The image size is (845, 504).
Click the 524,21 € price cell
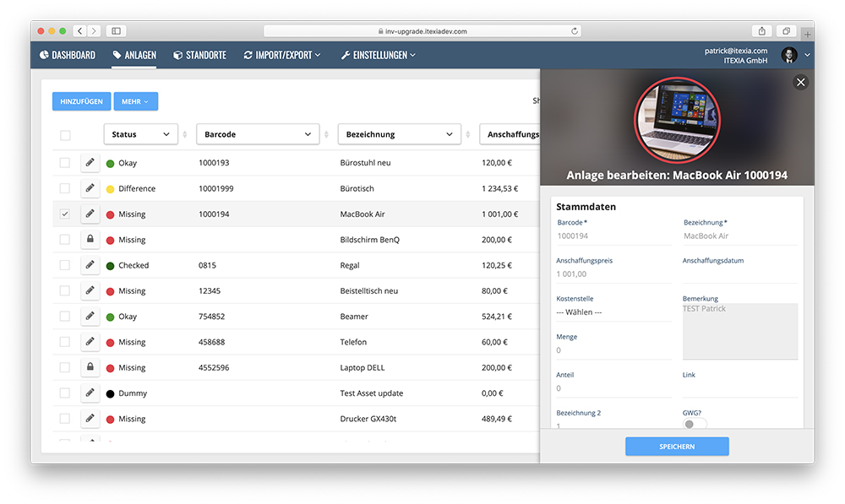coord(496,317)
